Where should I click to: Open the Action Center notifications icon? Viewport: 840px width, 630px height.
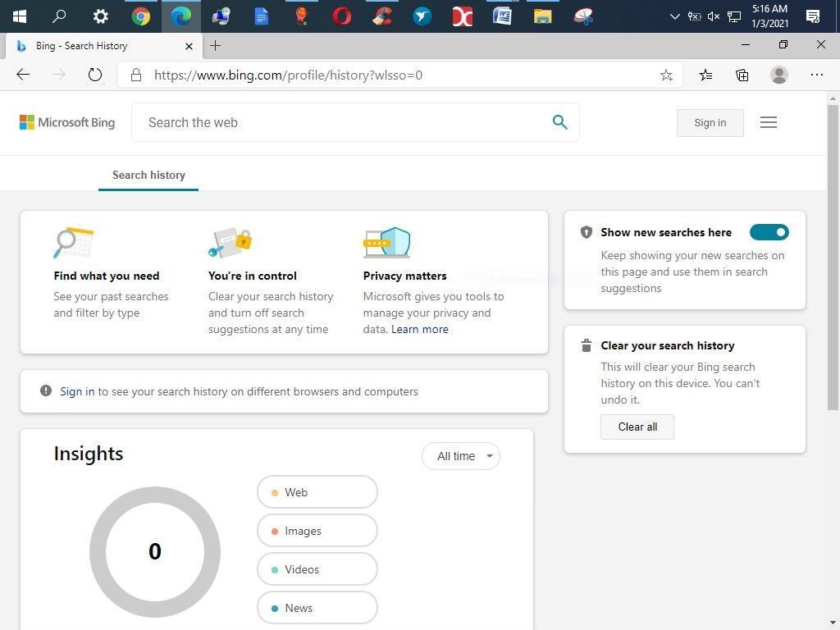click(813, 16)
